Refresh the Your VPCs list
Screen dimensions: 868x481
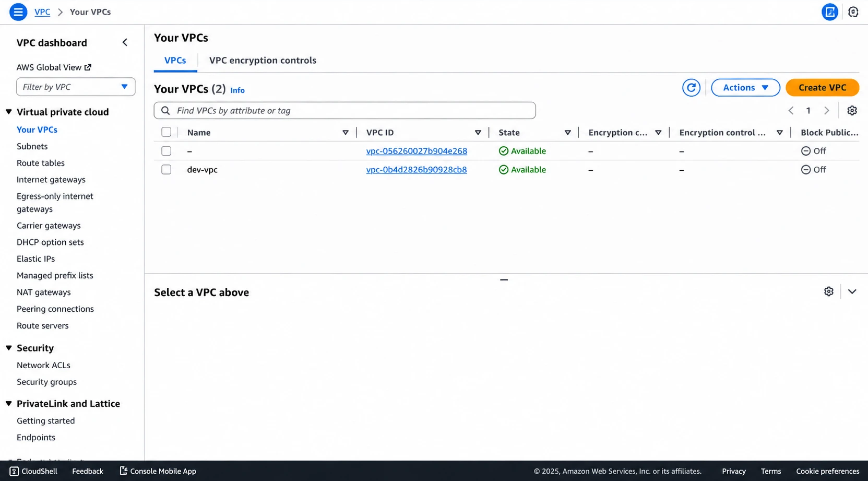tap(691, 88)
